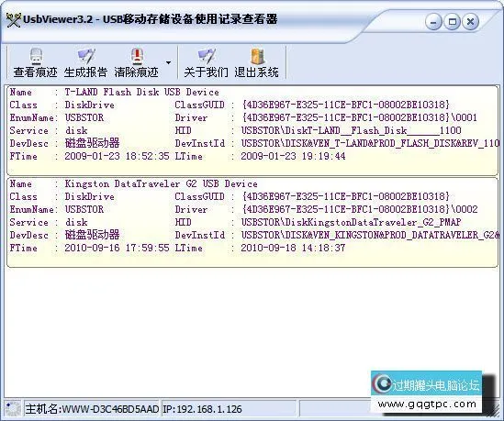Click LTime value 2010-09-18 14:18:37

(x=293, y=248)
